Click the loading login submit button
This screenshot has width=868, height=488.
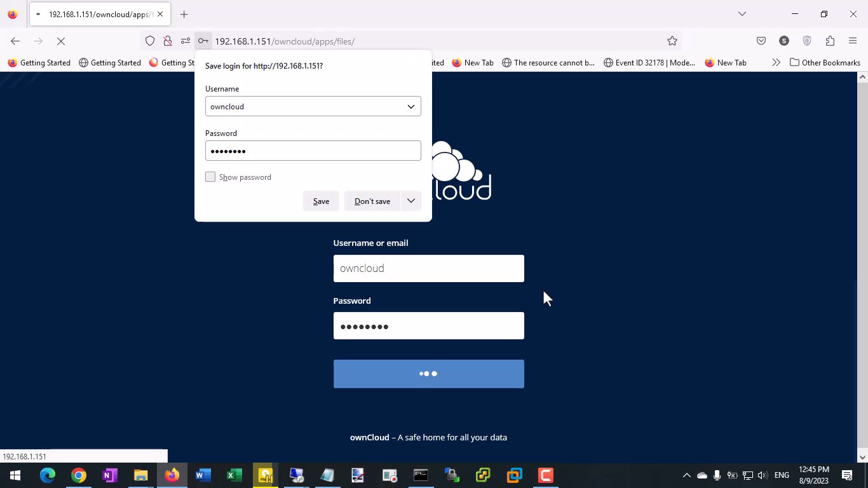(429, 374)
